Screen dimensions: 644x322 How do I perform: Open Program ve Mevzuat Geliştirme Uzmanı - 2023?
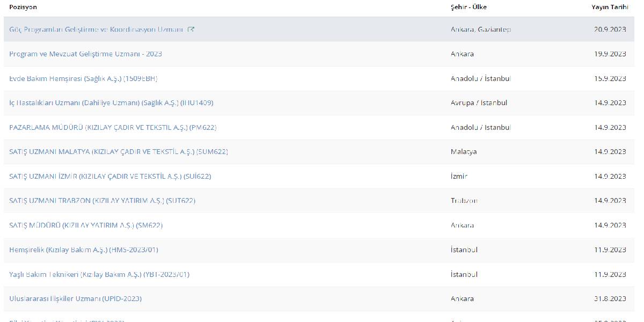click(x=85, y=54)
